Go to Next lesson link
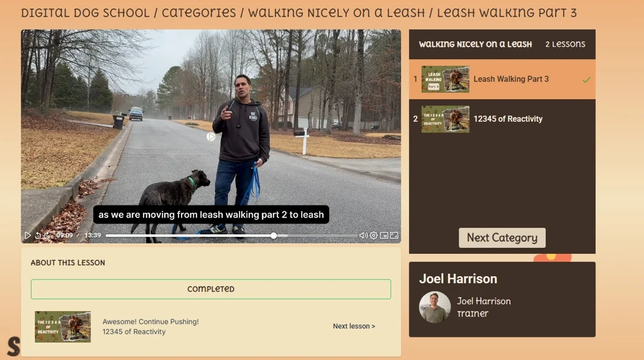Screen dimensions: 644x360 click(x=354, y=326)
